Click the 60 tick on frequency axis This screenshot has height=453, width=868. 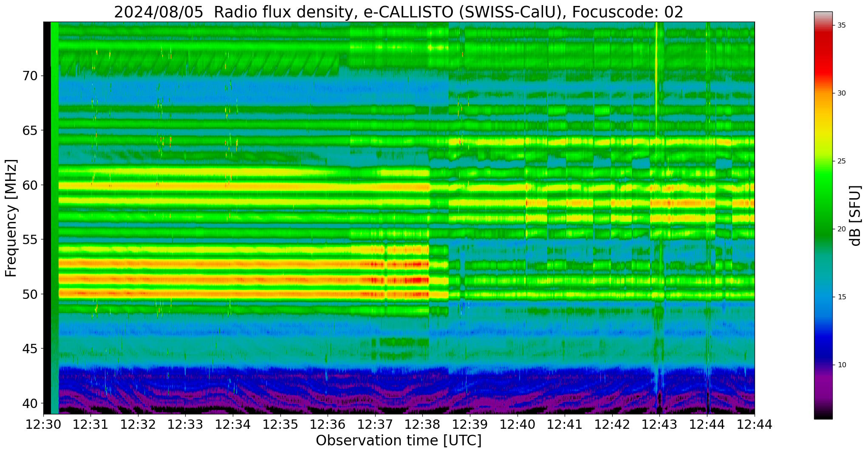30,185
